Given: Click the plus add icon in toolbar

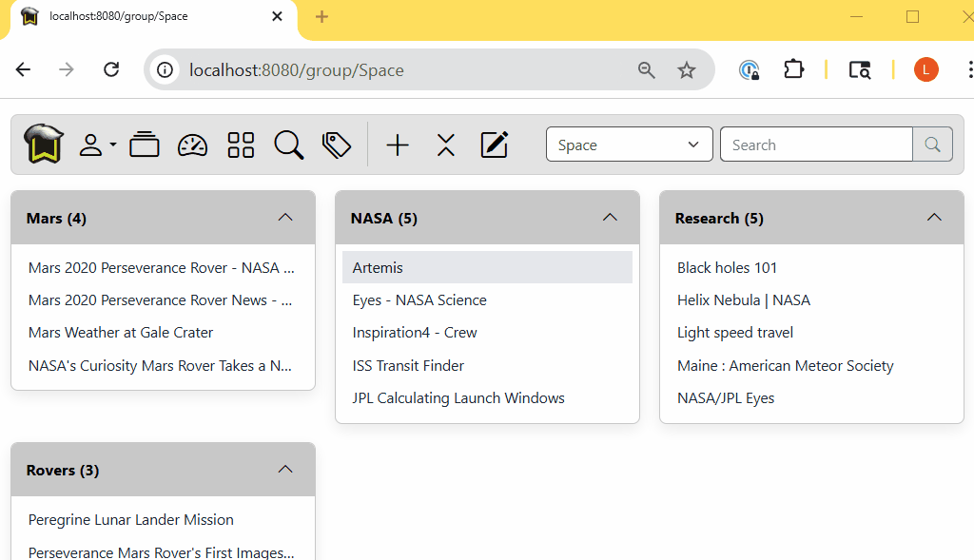Looking at the screenshot, I should 398,145.
